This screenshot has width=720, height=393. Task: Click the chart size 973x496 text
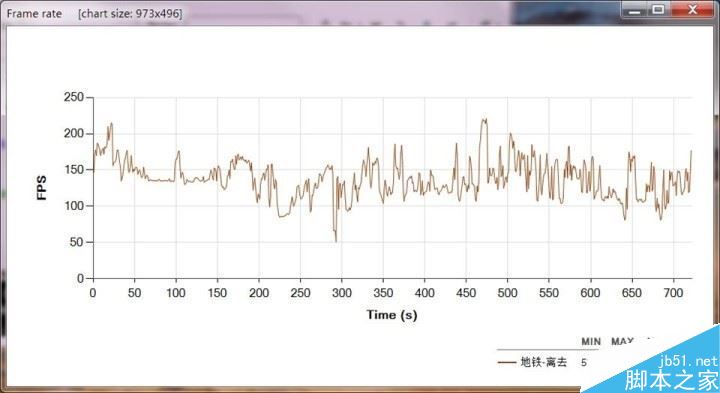point(130,14)
